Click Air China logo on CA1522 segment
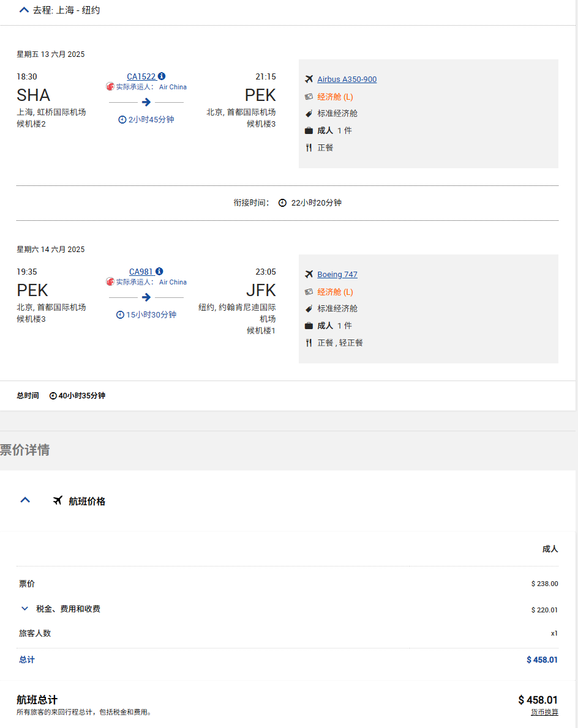578x728 pixels. (x=110, y=87)
